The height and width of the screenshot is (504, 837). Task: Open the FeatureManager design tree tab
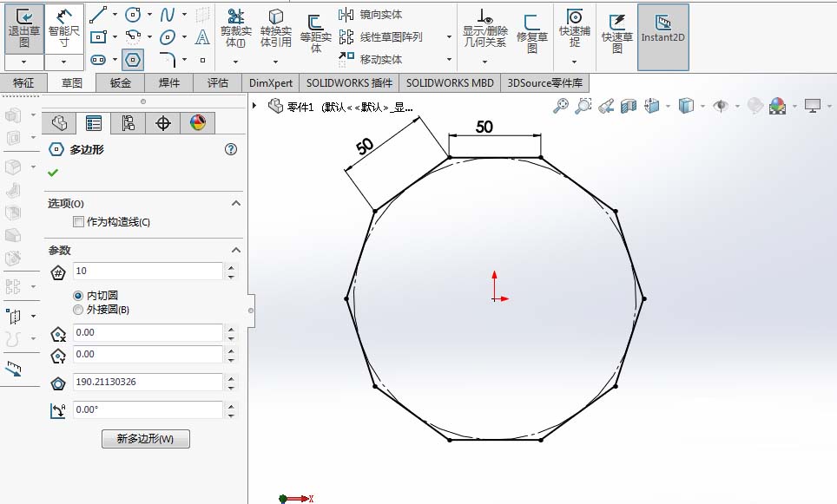click(60, 123)
